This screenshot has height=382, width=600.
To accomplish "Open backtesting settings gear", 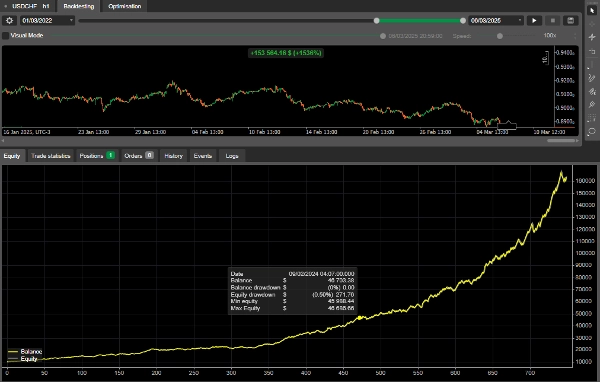I will click(x=9, y=20).
